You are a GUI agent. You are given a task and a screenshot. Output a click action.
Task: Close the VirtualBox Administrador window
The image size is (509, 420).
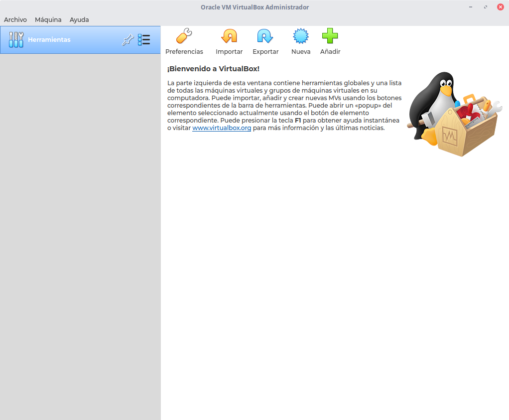click(500, 7)
